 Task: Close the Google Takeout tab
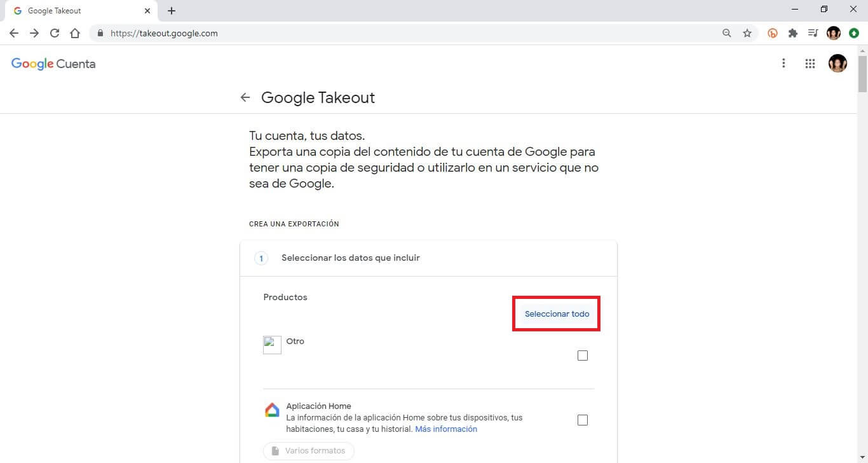tap(147, 11)
